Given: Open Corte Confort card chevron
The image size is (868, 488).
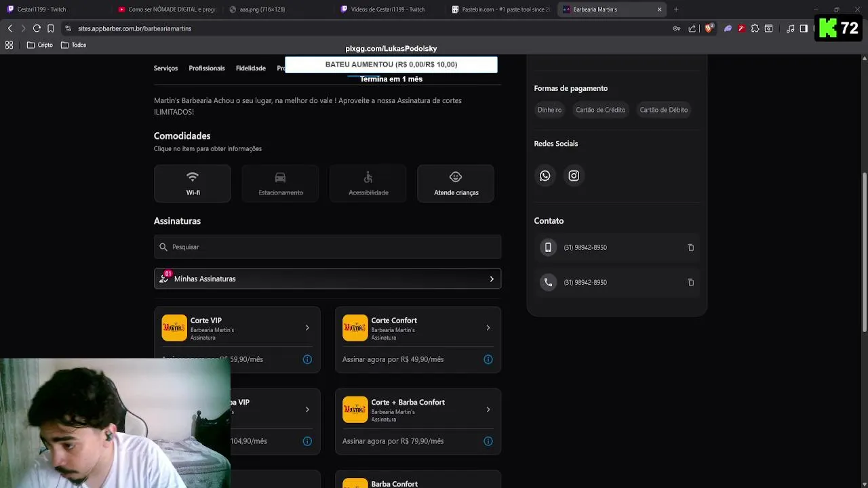Looking at the screenshot, I should [488, 328].
